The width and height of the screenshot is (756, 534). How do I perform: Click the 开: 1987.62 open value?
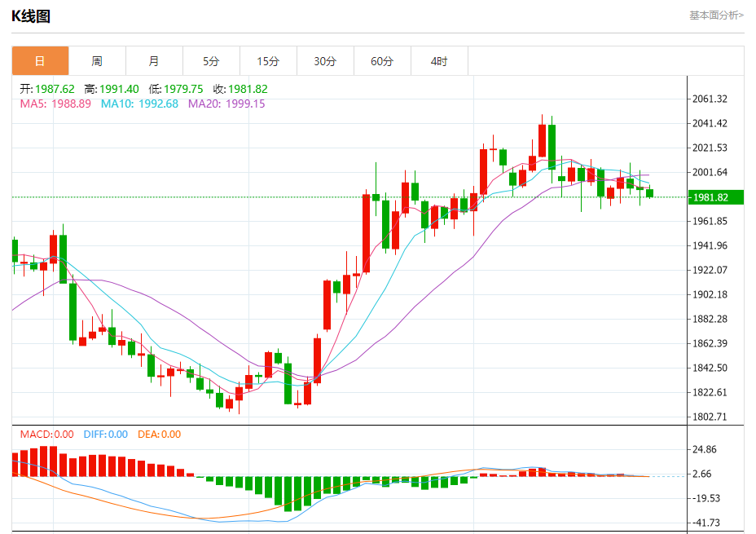(47, 89)
